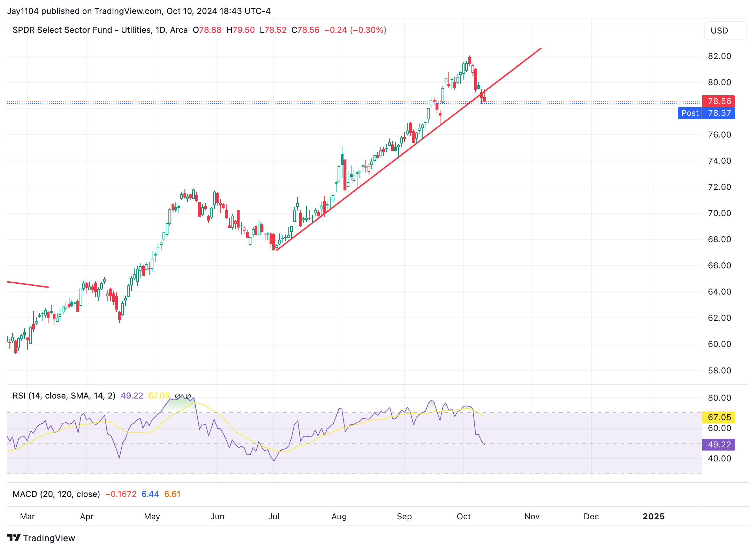Image resolution: width=756 pixels, height=550 pixels.
Task: Click the close value C78.56
Action: tap(305, 30)
